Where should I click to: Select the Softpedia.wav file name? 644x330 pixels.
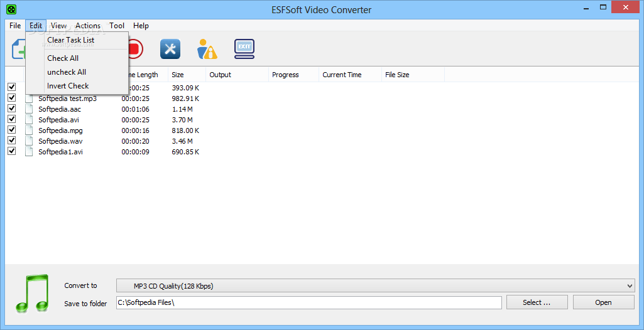(x=61, y=141)
